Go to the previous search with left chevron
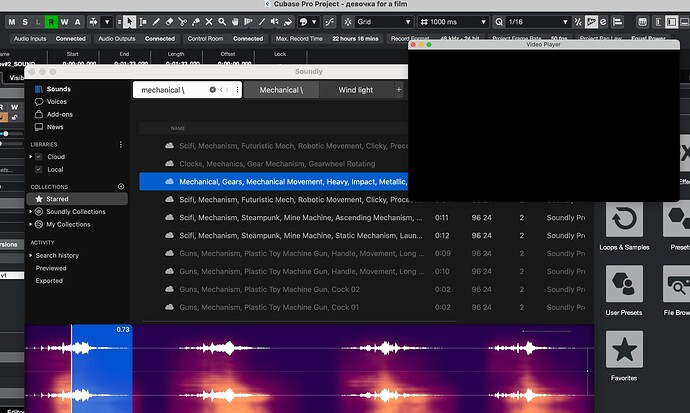This screenshot has width=690, height=413. [221, 90]
